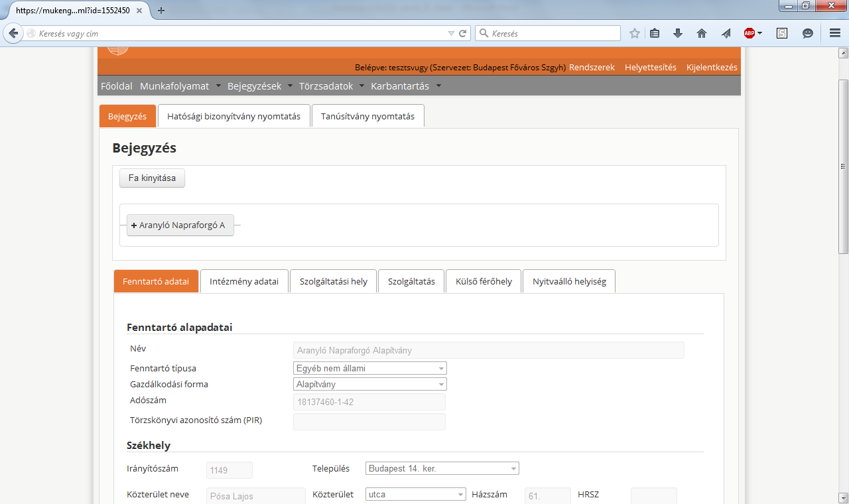Screen dimensions: 849x504
Task: Click Közterület neve field
Action: (256, 496)
